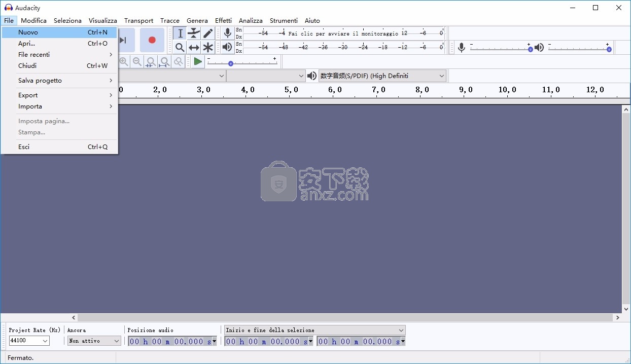Click the recording volume slider
This screenshot has width=631, height=364.
501,48
